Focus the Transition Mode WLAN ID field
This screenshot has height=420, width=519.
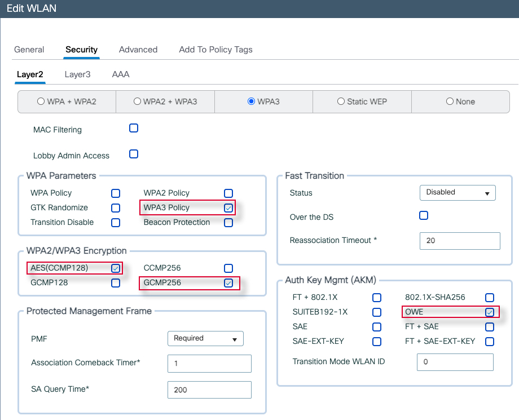455,362
